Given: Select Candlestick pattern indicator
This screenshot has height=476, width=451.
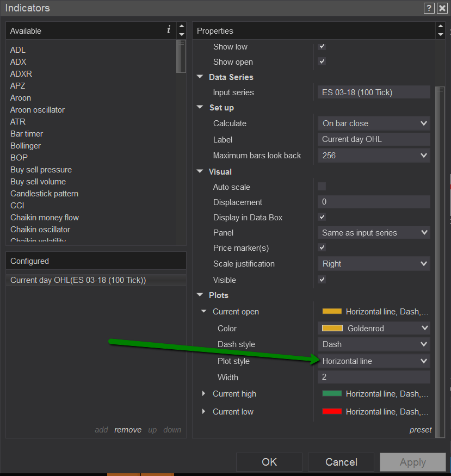Looking at the screenshot, I should point(44,193).
